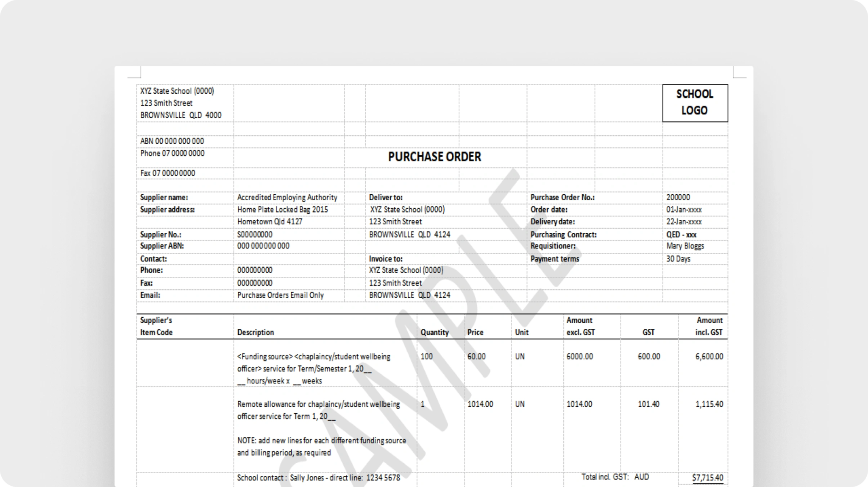Click the 'Amount excl. GST' column header
868x487 pixels.
coord(581,326)
